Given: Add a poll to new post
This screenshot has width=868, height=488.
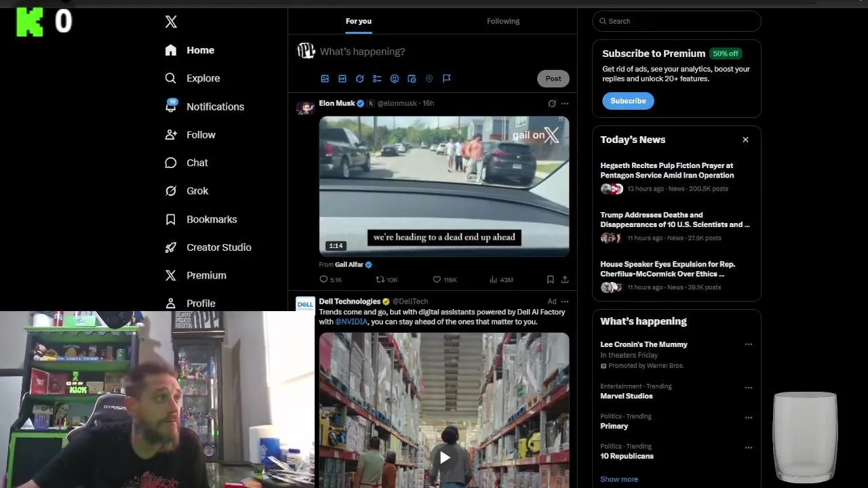Looking at the screenshot, I should 377,79.
